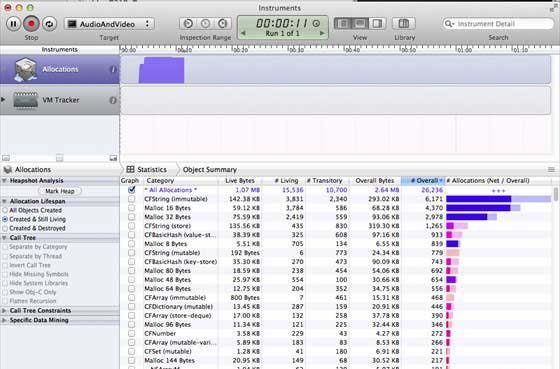The height and width of the screenshot is (369, 560).
Task: Sort by the # Transitory column header
Action: click(326, 181)
